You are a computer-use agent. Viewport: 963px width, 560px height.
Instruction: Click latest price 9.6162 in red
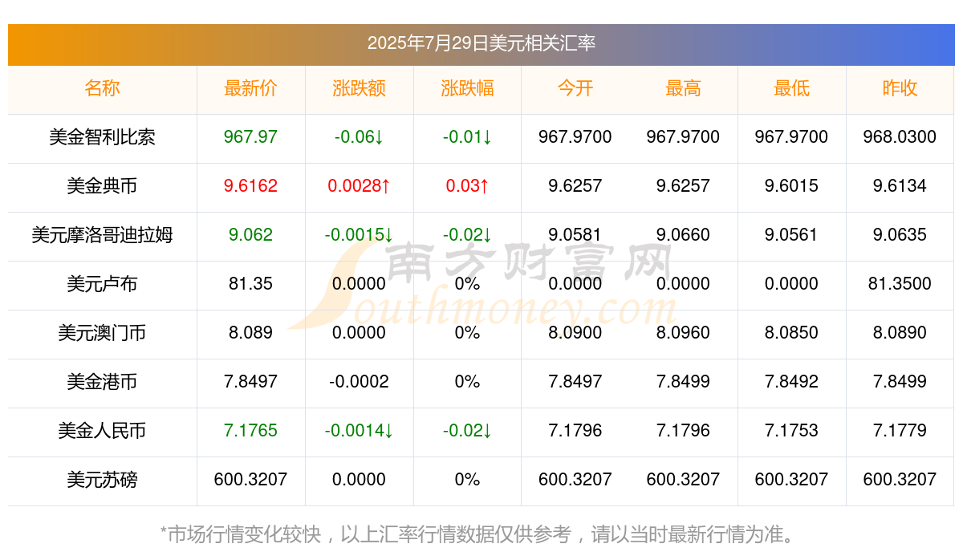coord(250,186)
